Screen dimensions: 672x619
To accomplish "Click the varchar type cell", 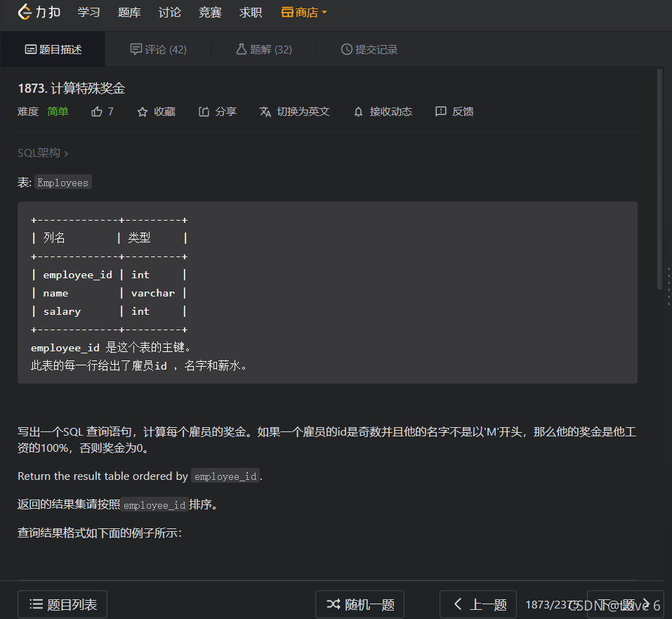I will [x=153, y=294].
